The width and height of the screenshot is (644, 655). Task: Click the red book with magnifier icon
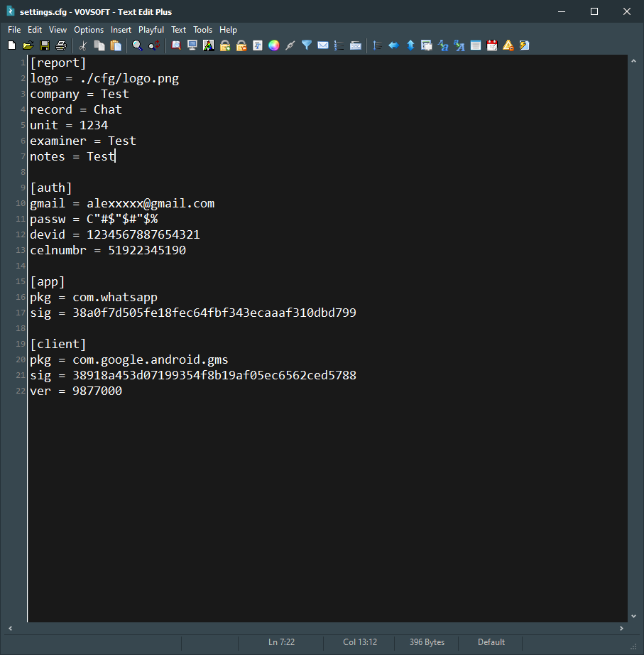click(x=176, y=45)
